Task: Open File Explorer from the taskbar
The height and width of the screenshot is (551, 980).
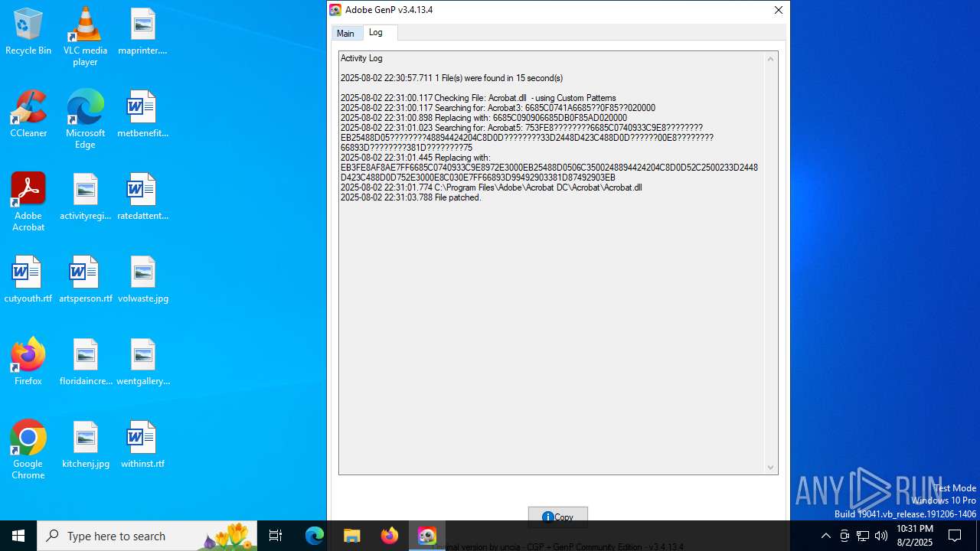Action: pos(352,536)
